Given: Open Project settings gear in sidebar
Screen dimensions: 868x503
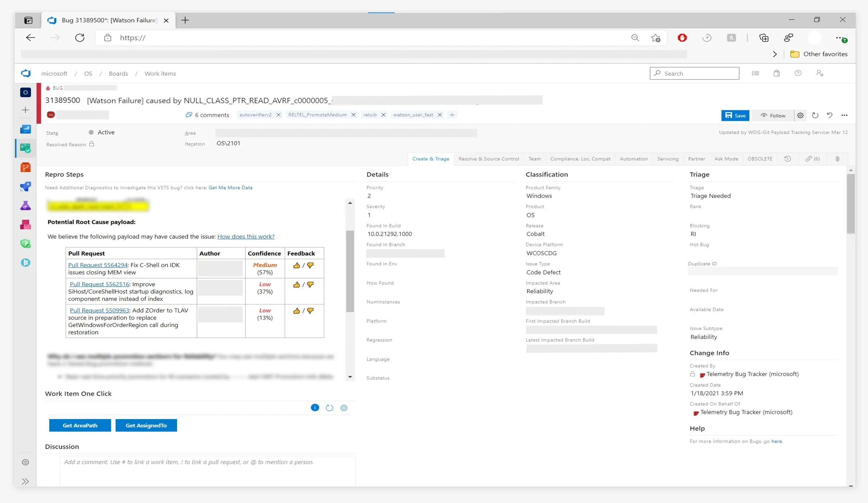Looking at the screenshot, I should [26, 462].
